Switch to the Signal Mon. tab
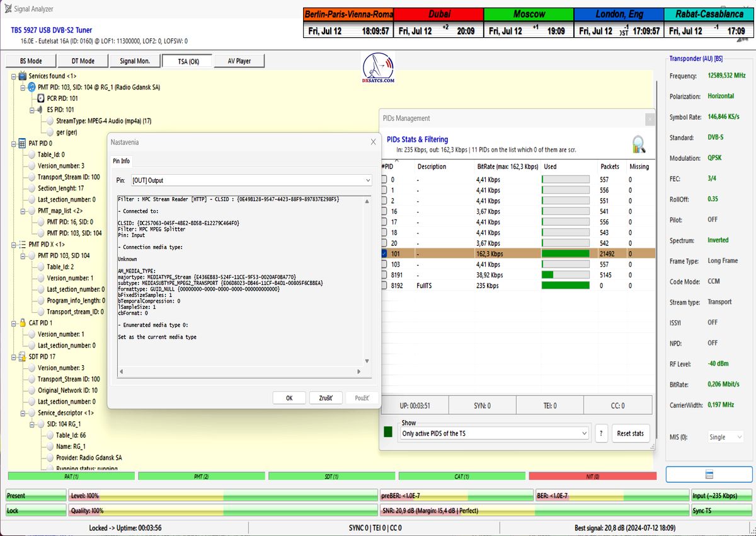Screen dimensions: 756x536 pyautogui.click(x=134, y=61)
